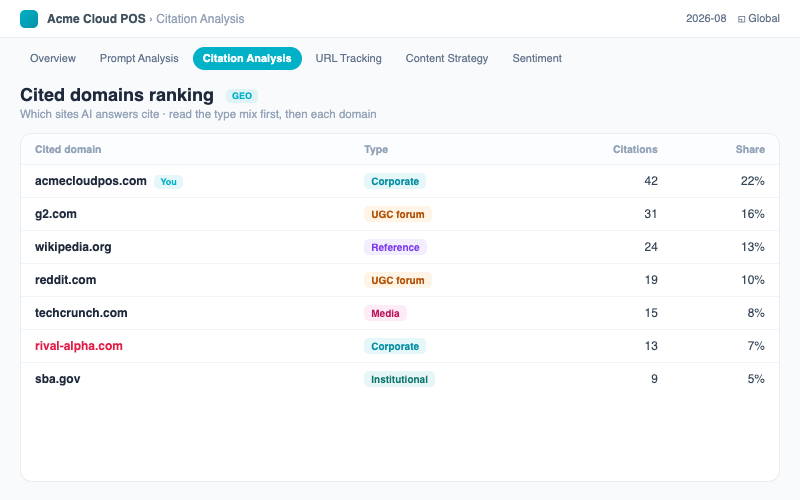Click the UGC forum tag for g2.com
This screenshot has height=500, width=800.
(397, 214)
